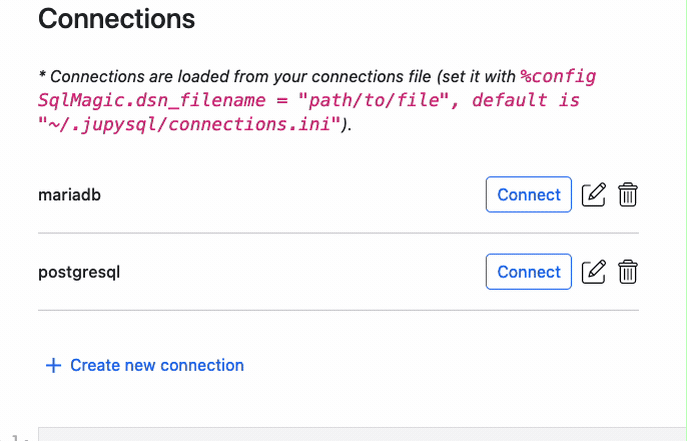Open the Create new connection link

(156, 366)
